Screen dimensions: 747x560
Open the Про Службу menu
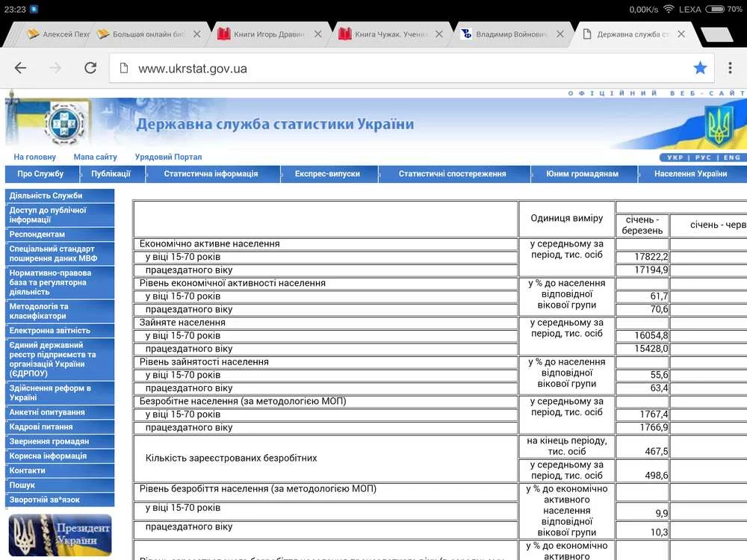(40, 174)
